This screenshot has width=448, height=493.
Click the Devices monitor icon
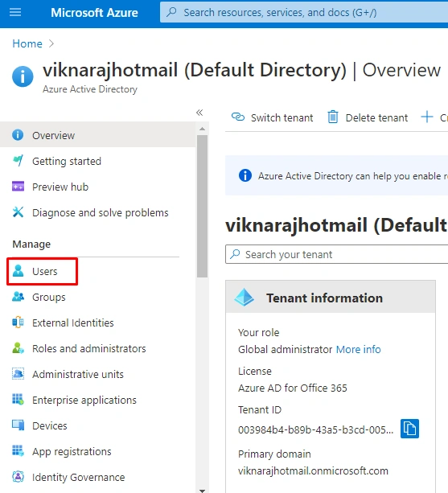pos(18,425)
